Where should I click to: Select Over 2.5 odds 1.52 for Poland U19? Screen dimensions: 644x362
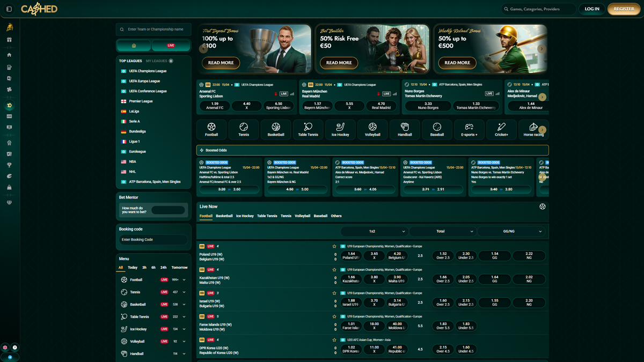coord(443,256)
